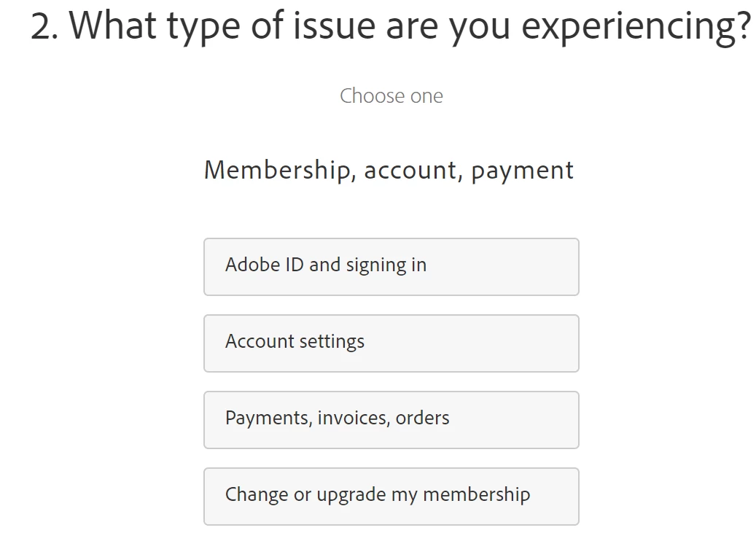Screen dimensions: 756x541
Task: Click the number "2." in the heading
Action: [44, 26]
